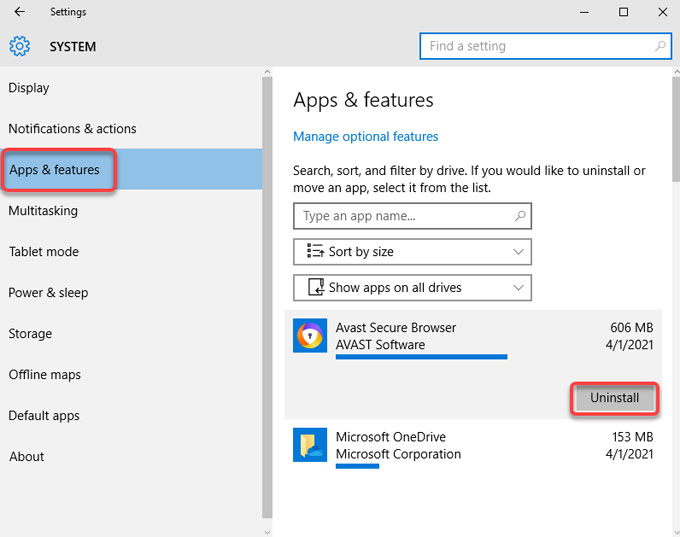Click the System gear icon
The image size is (680, 537).
pos(20,46)
